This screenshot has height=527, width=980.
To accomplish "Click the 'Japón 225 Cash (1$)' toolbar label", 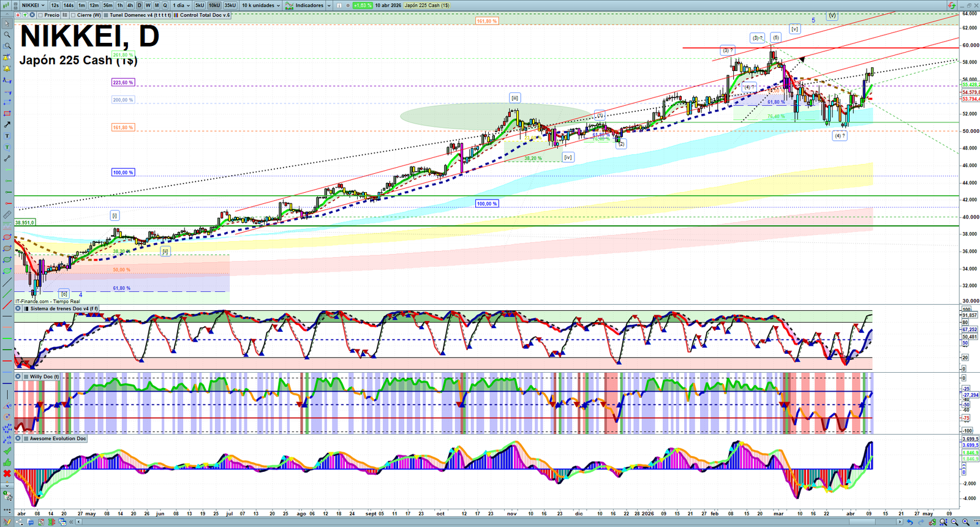I will [427, 6].
